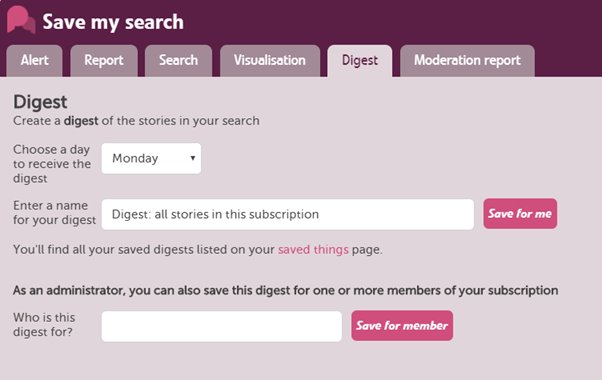Open the Report tab

click(x=104, y=61)
